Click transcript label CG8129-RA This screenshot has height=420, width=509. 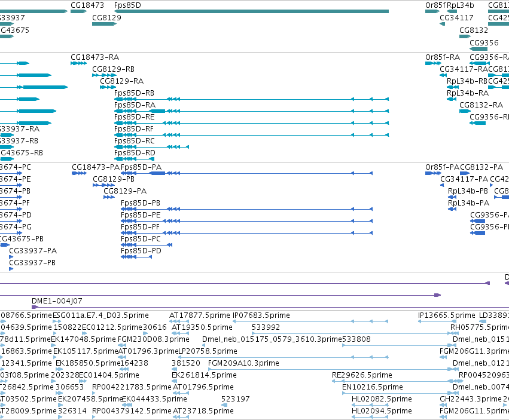[122, 81]
